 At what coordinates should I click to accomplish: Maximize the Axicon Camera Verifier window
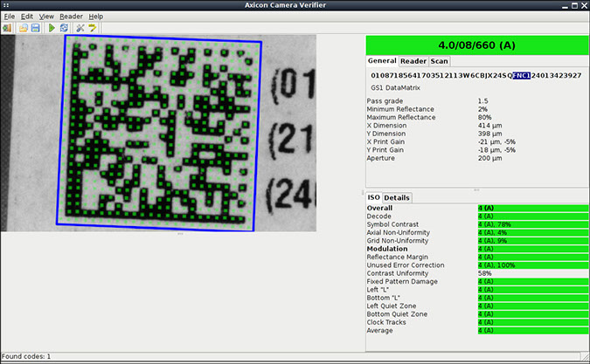pyautogui.click(x=574, y=5)
